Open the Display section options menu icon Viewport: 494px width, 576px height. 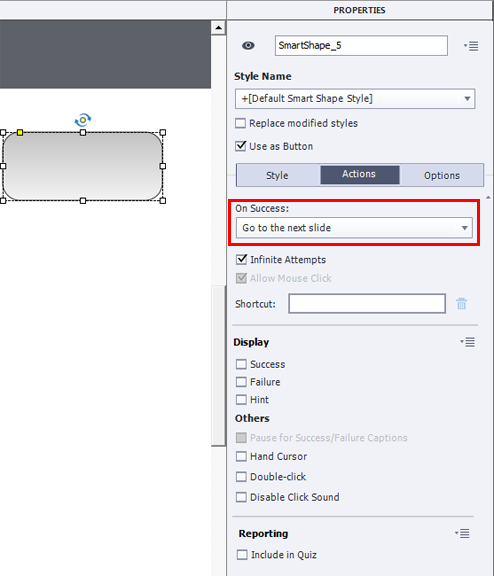(468, 342)
